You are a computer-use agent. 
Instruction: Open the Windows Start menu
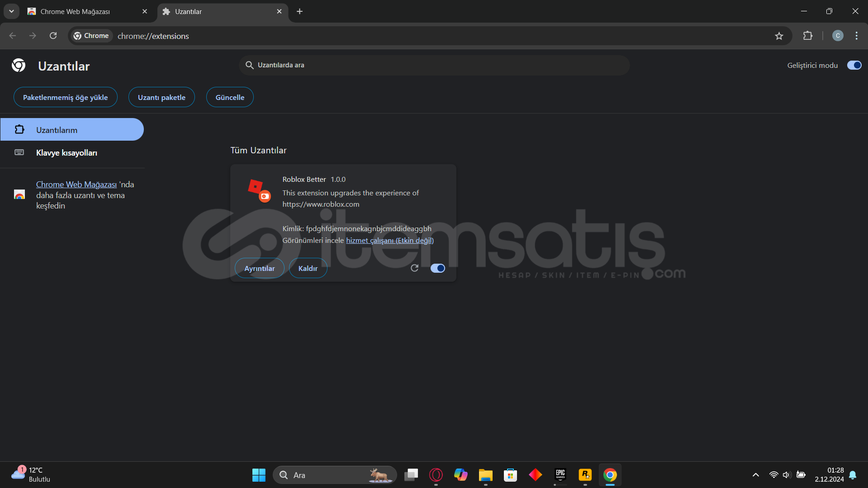pos(259,475)
